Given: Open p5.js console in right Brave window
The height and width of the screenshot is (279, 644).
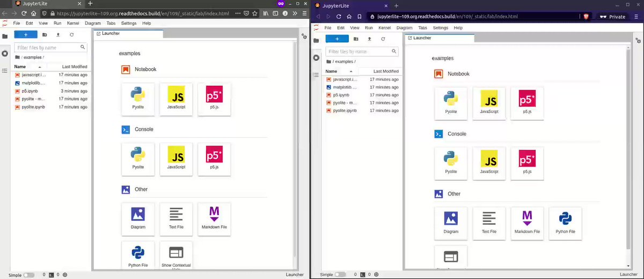Looking at the screenshot, I should tap(527, 163).
